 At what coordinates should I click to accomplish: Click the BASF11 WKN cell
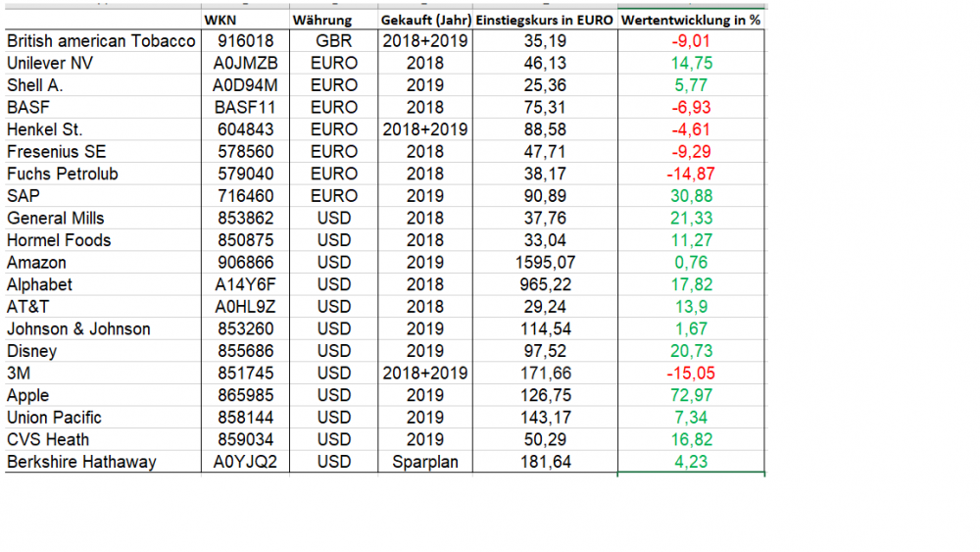[x=245, y=108]
